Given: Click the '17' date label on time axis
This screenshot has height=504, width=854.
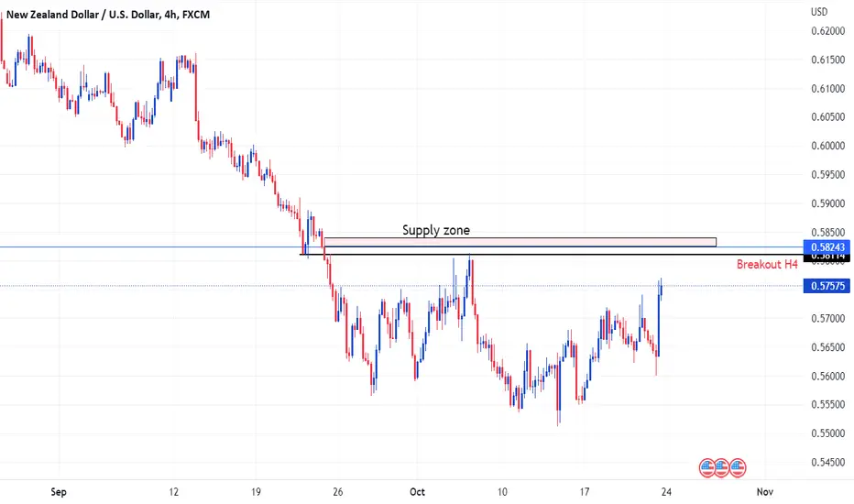Looking at the screenshot, I should (x=584, y=492).
